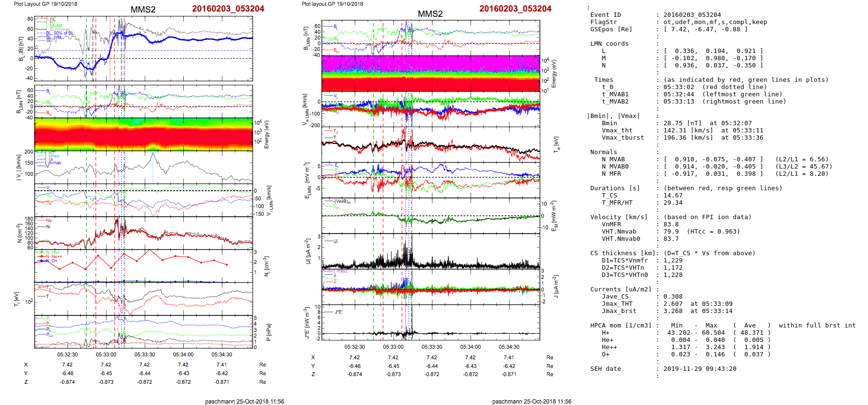The width and height of the screenshot is (868, 405).
Task: Click the red dashed t_0 line in J*E panel
Action: [383, 323]
